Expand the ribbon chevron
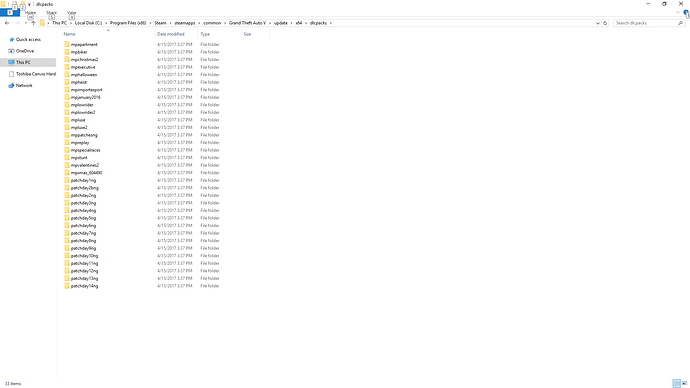 coord(678,13)
